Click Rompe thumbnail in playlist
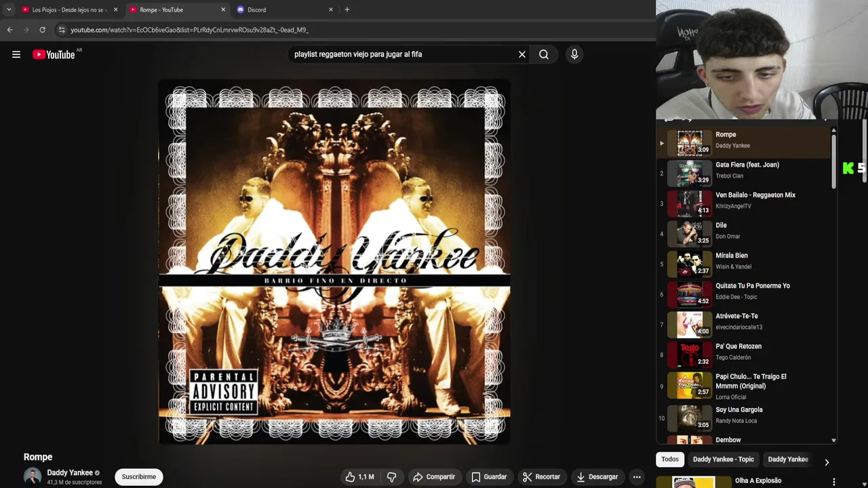The height and width of the screenshot is (488, 868). (x=690, y=143)
